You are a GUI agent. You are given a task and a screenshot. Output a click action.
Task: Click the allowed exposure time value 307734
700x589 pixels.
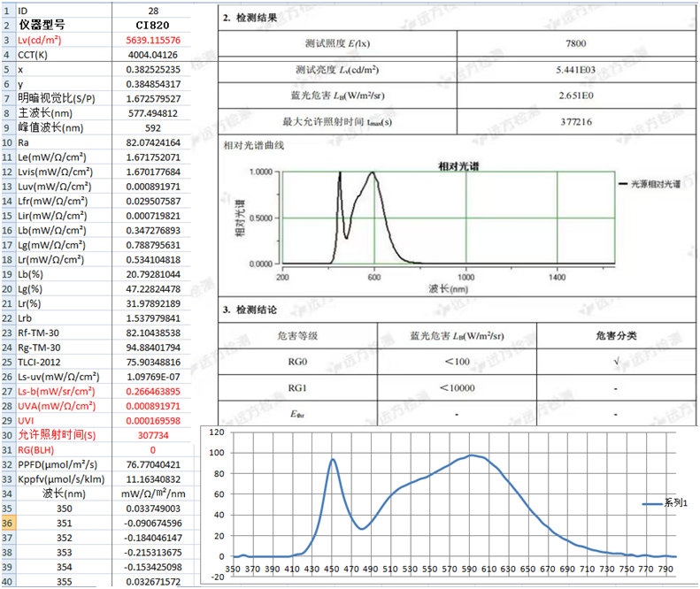pos(153,435)
